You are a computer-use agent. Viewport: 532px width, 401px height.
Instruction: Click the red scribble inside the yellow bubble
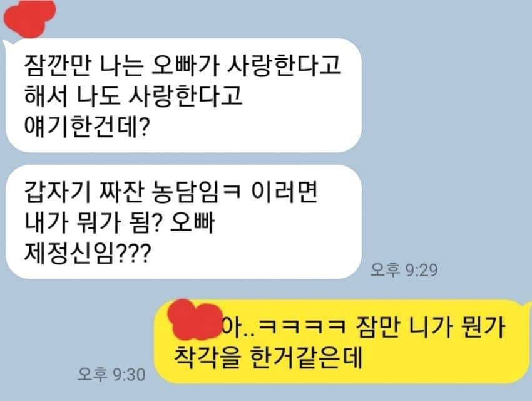(x=195, y=320)
